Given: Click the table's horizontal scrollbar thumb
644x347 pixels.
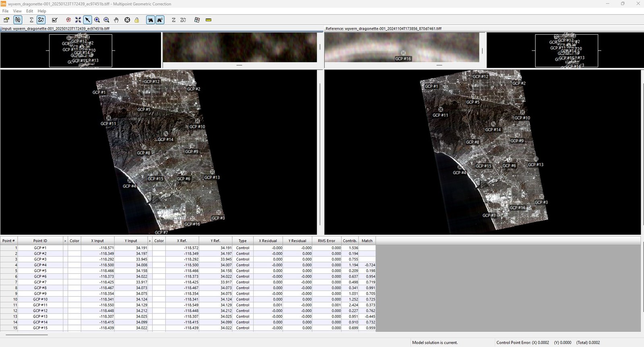Looking at the screenshot, I should pos(27,335).
